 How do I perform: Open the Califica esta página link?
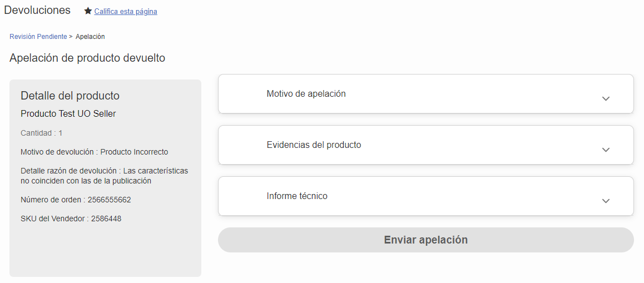point(126,12)
